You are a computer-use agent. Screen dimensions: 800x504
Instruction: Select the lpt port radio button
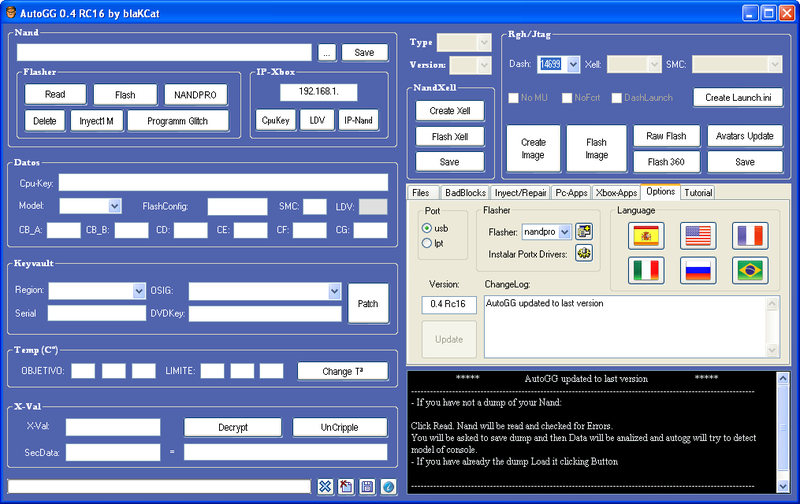click(x=427, y=243)
